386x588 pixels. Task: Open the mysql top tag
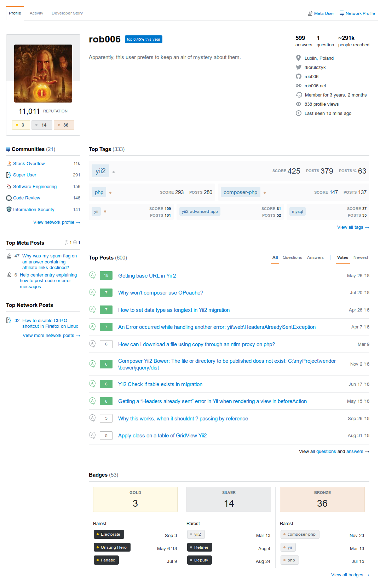click(297, 211)
